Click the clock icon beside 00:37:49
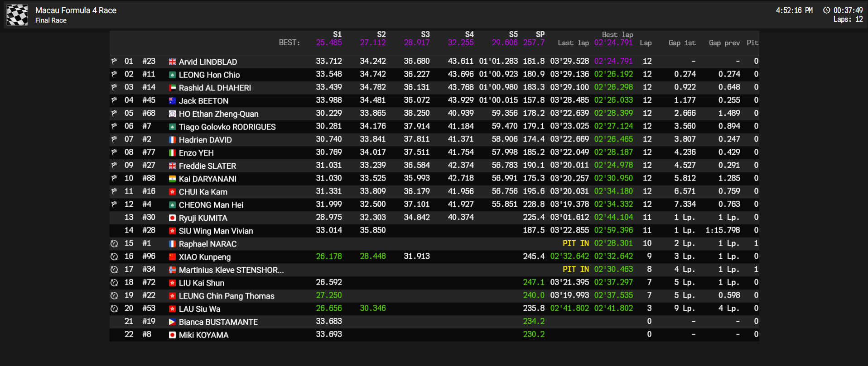The image size is (868, 366). 826,10
